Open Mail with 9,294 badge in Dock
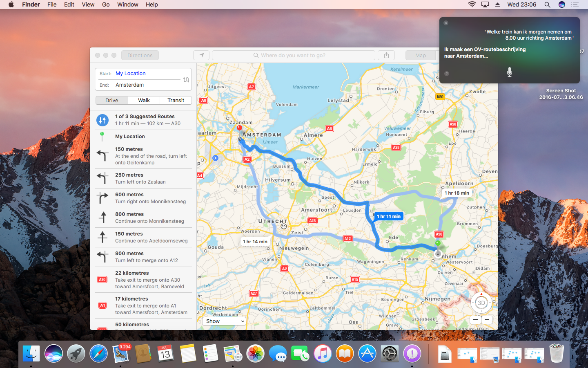The image size is (588, 368). coord(121,354)
